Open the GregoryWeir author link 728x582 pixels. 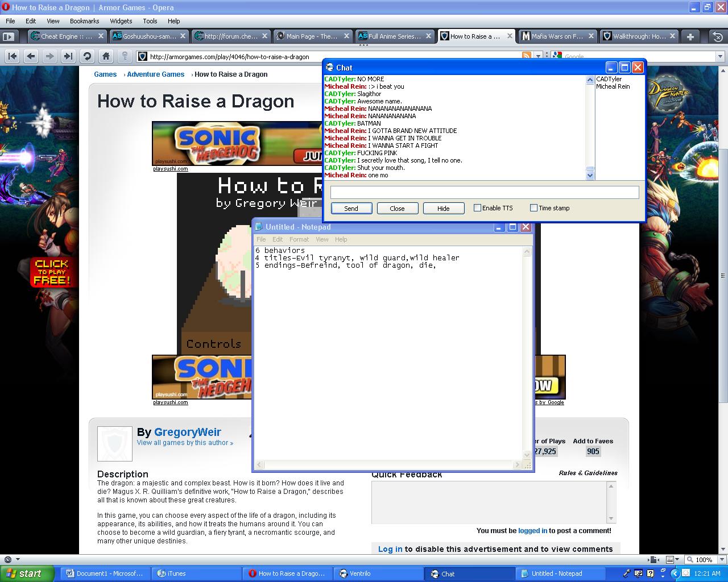click(x=188, y=432)
